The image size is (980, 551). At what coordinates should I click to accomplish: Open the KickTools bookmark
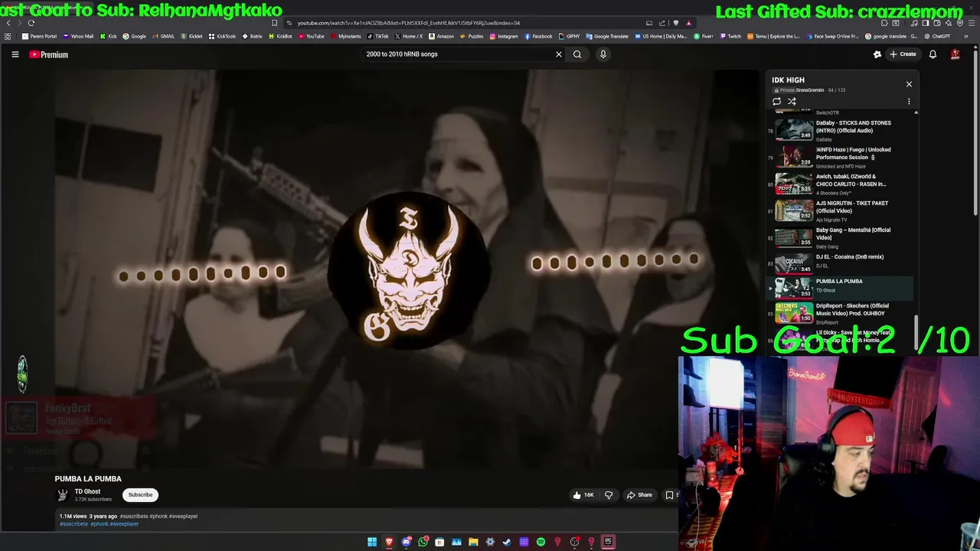[x=222, y=36]
